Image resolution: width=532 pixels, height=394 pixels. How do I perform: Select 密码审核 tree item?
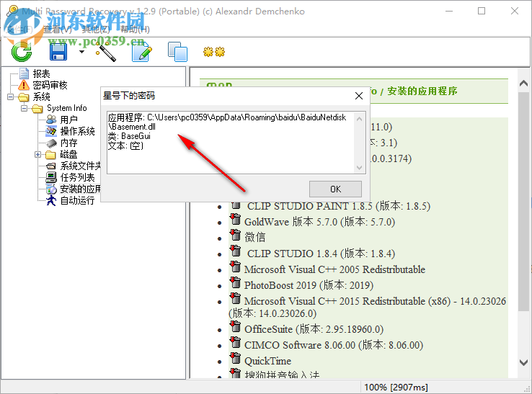50,85
